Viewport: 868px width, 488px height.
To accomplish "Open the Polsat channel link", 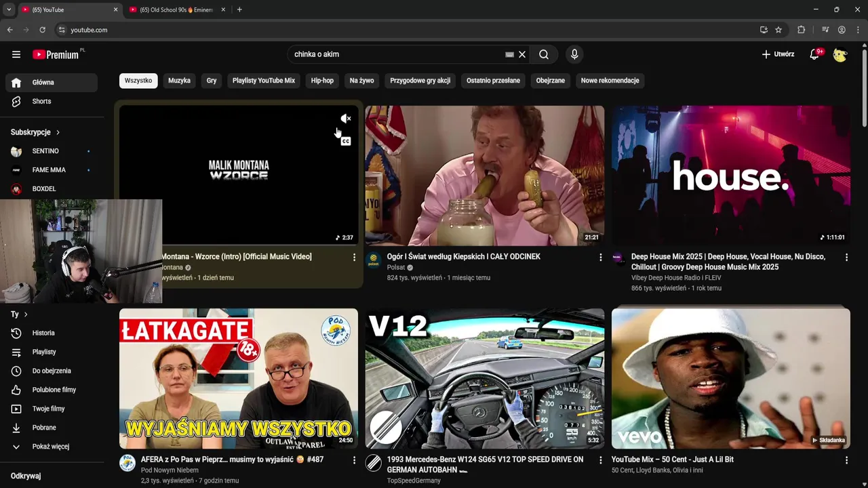I will pos(396,268).
